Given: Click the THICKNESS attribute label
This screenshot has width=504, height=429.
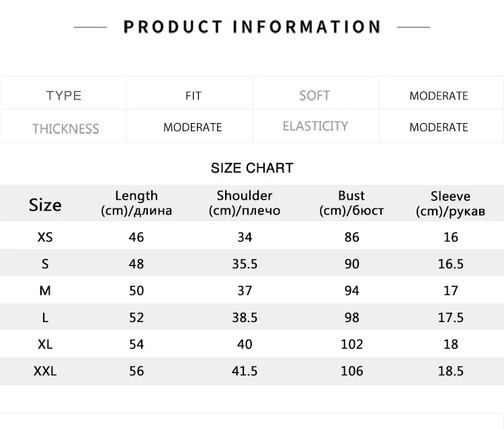Looking at the screenshot, I should pyautogui.click(x=65, y=128).
